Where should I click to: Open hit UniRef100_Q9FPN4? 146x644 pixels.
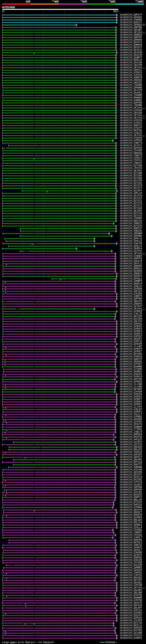pyautogui.click(x=131, y=487)
